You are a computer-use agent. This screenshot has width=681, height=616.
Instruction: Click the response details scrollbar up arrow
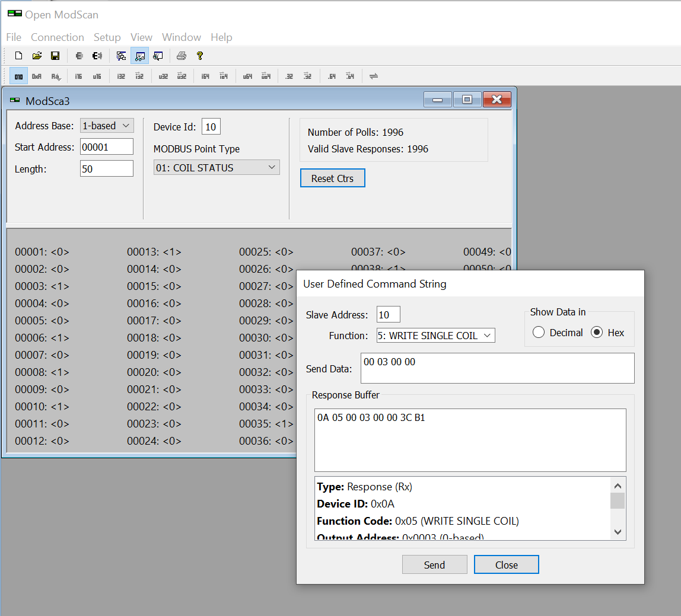click(x=618, y=486)
